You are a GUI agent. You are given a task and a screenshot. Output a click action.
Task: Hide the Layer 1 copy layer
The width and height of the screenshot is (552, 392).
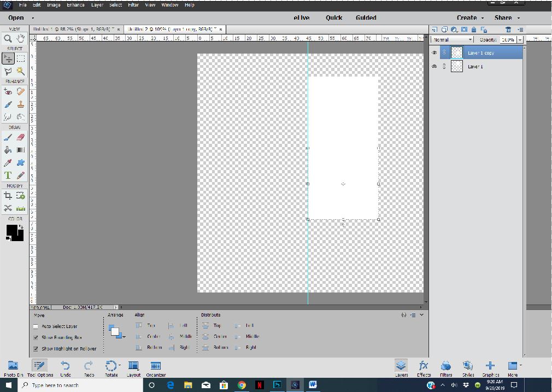click(434, 52)
